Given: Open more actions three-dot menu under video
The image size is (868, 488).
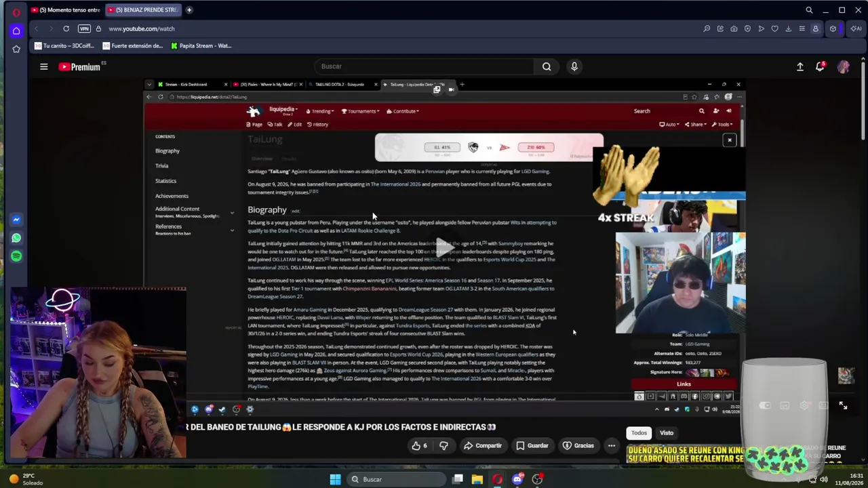Looking at the screenshot, I should coord(612,445).
